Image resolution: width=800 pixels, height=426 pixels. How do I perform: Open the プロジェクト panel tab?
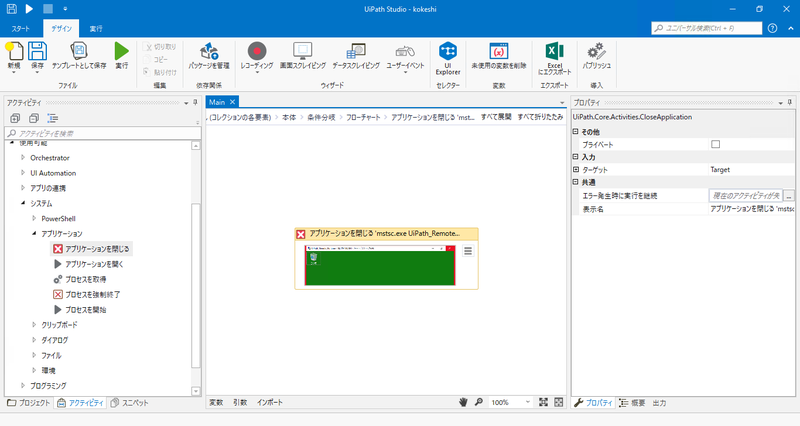(x=29, y=403)
